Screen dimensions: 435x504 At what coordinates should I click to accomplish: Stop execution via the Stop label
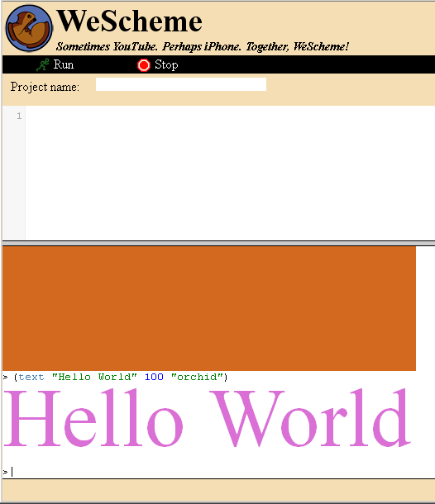(166, 65)
